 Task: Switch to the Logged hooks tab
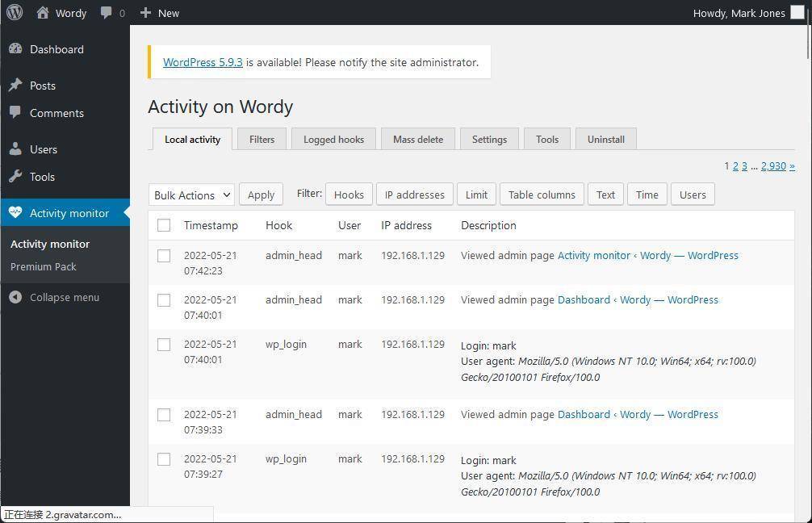pyautogui.click(x=333, y=139)
